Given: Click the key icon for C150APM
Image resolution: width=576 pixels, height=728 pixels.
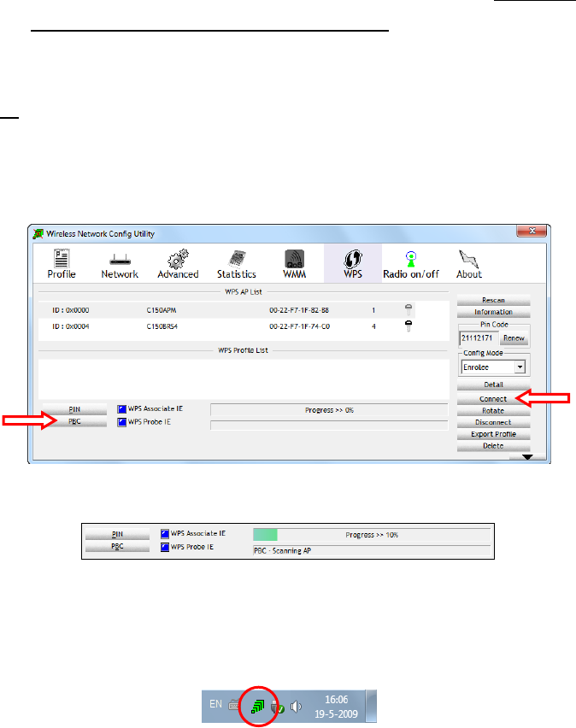Looking at the screenshot, I should point(408,309).
